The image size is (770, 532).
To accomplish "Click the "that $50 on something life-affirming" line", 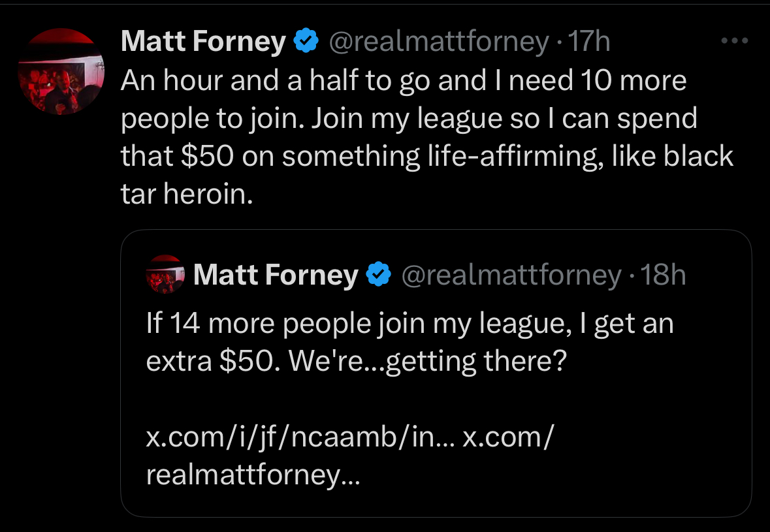I will [x=427, y=157].
